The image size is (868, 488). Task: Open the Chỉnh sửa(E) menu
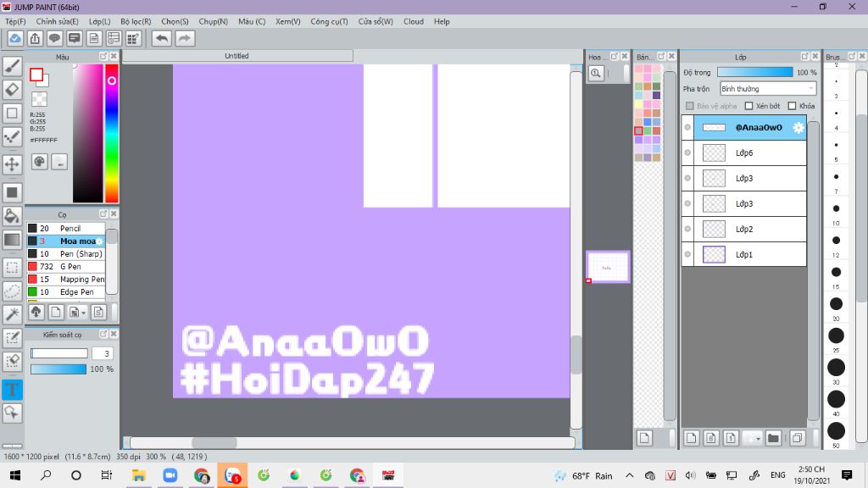coord(57,21)
